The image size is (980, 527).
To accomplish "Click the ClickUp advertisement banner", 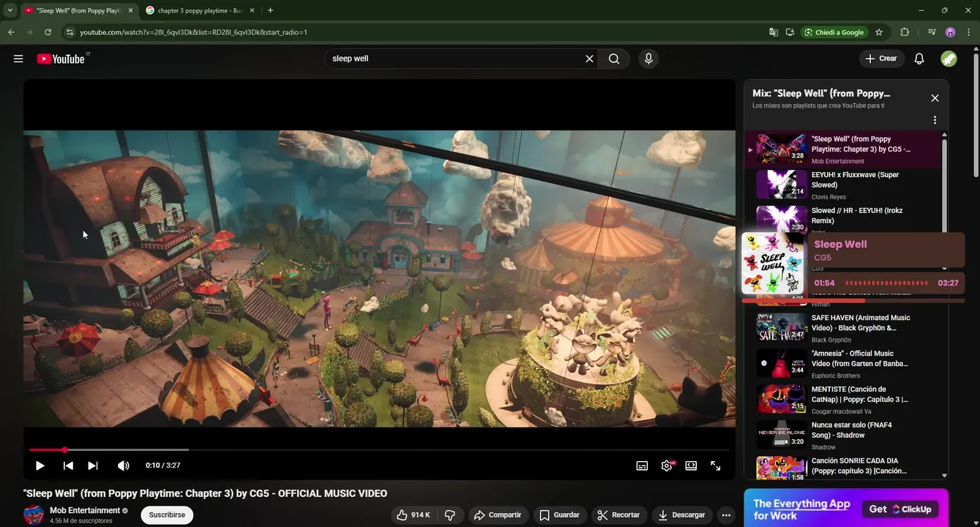I will (846, 508).
